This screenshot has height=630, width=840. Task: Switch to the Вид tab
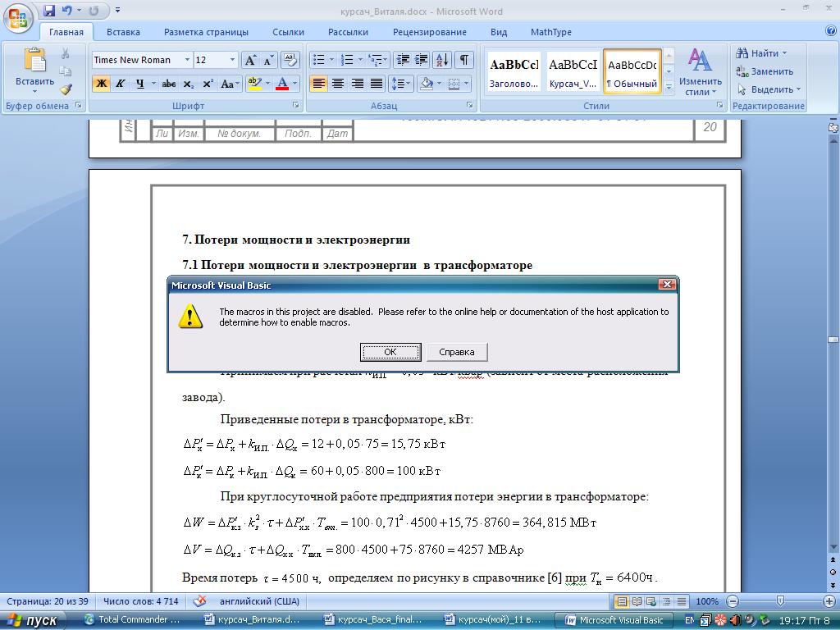[499, 32]
